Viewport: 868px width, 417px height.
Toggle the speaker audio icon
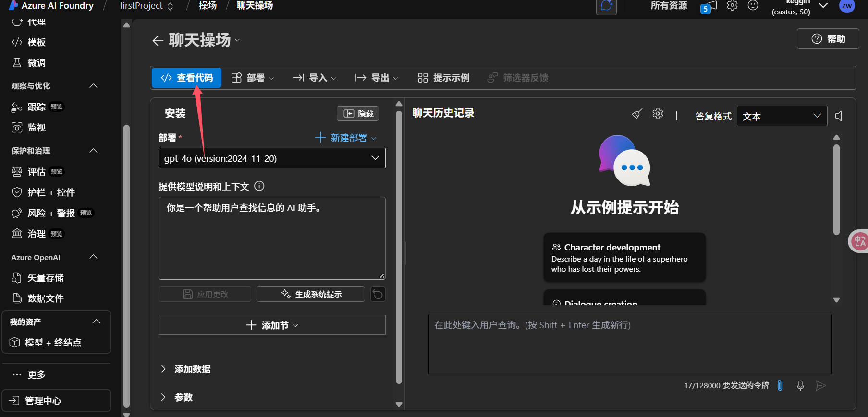pos(839,116)
